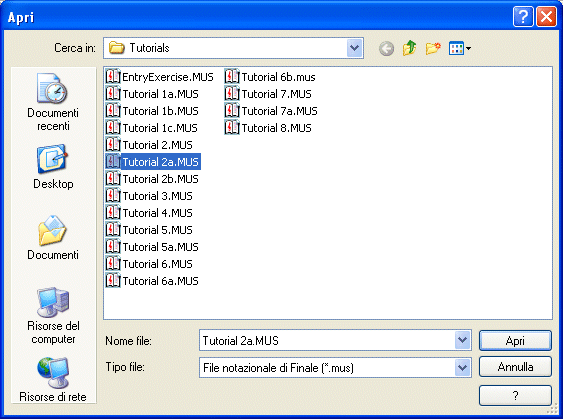Viewport: 563px width, 419px height.
Task: Open Documenti folder shortcut
Action: click(53, 237)
